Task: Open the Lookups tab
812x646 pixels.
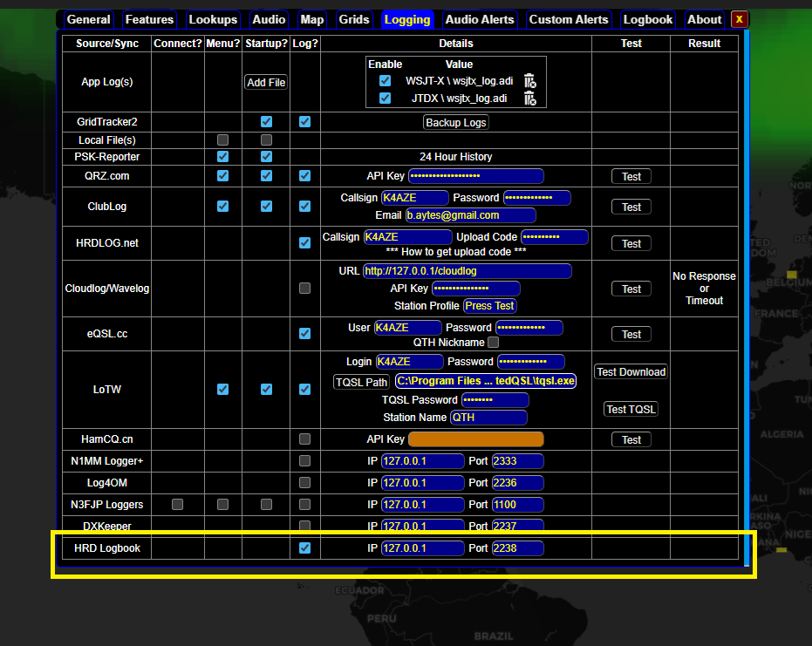Action: [213, 19]
